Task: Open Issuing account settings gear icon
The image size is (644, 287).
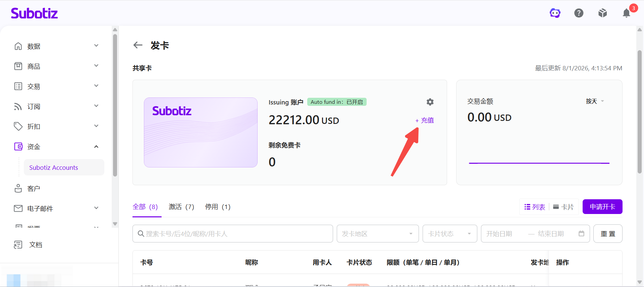Action: (430, 102)
